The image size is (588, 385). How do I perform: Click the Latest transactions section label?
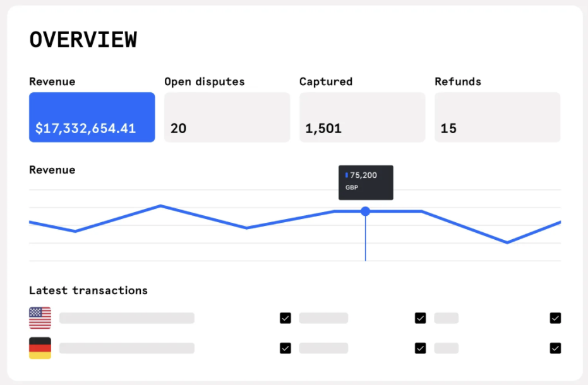click(x=88, y=290)
